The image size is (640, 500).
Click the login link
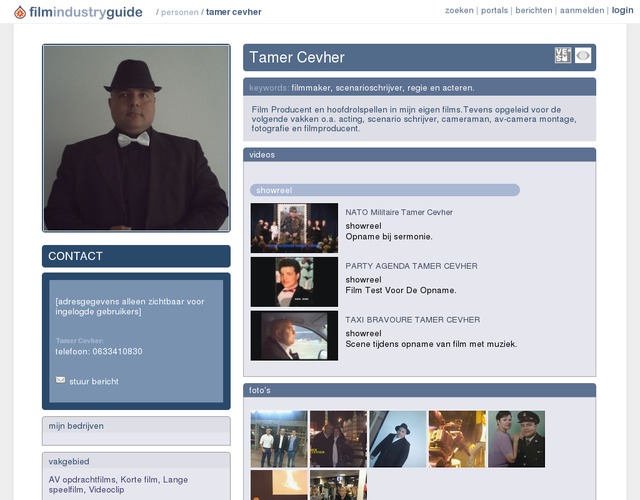pos(622,10)
